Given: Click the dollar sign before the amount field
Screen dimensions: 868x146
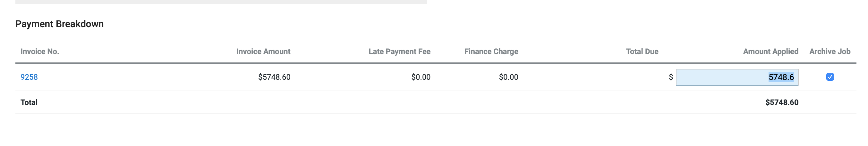Looking at the screenshot, I should click(670, 77).
